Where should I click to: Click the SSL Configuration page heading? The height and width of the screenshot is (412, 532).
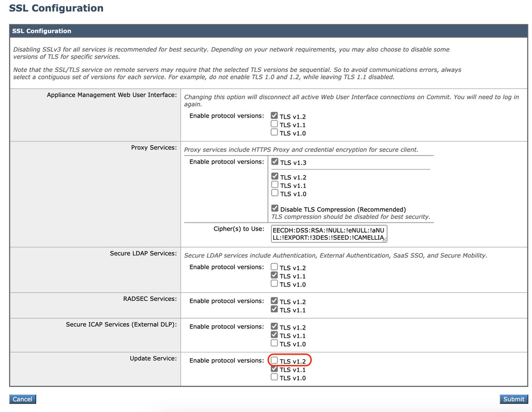click(x=56, y=8)
